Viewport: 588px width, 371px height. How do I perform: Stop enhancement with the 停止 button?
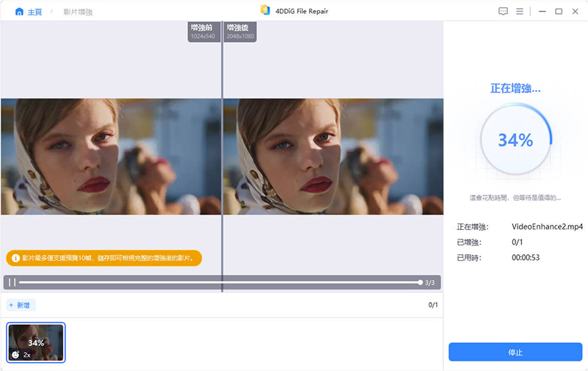[515, 352]
